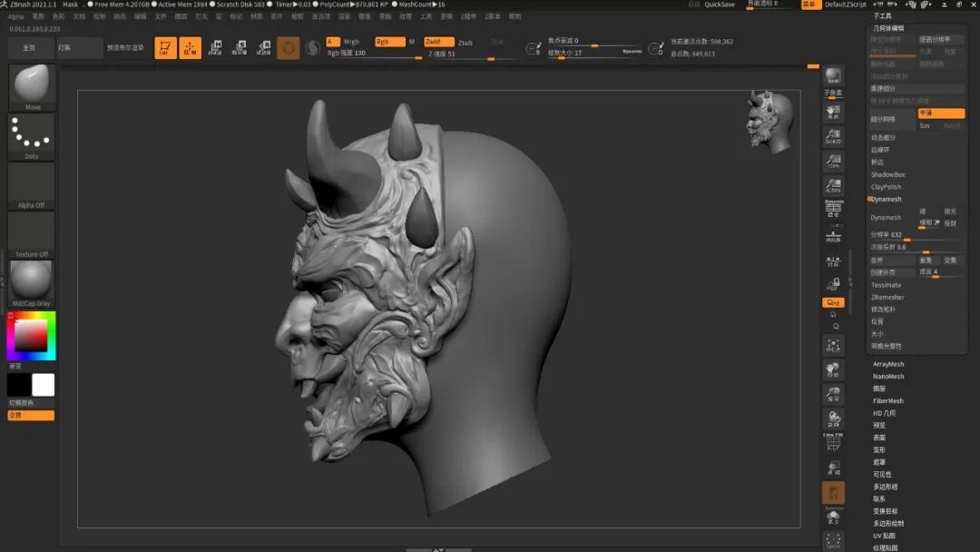Expand the ArrayMesh section
Image resolution: width=980 pixels, height=552 pixels.
click(888, 364)
